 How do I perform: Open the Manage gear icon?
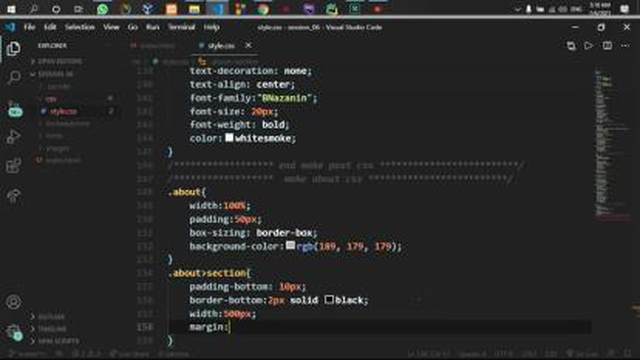(13, 331)
